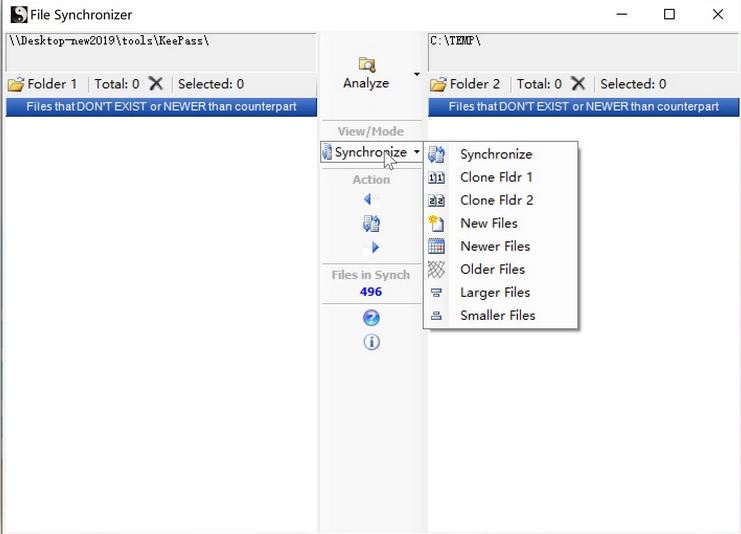741x534 pixels.
Task: Clear Folder 1 list with X icon
Action: tap(155, 84)
